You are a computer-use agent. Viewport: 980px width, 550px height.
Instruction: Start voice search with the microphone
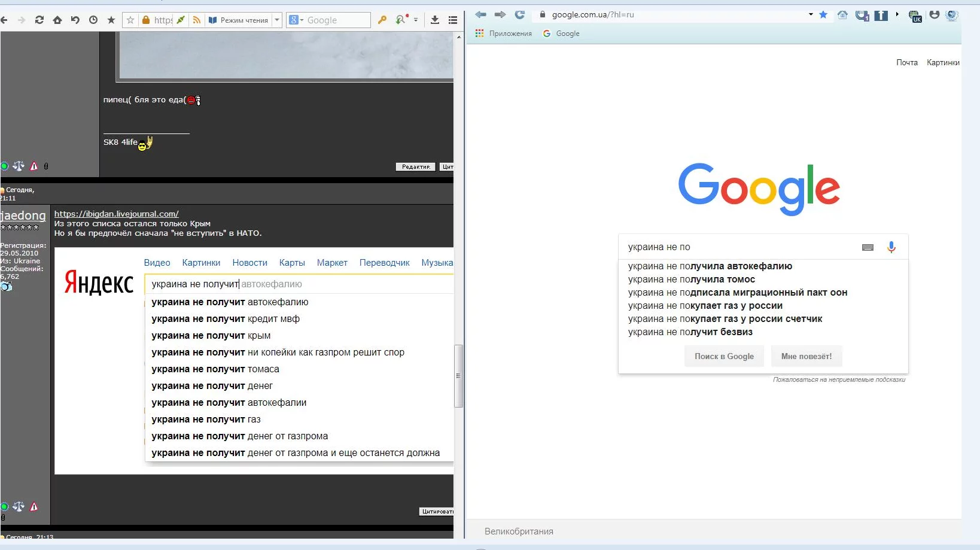point(891,247)
